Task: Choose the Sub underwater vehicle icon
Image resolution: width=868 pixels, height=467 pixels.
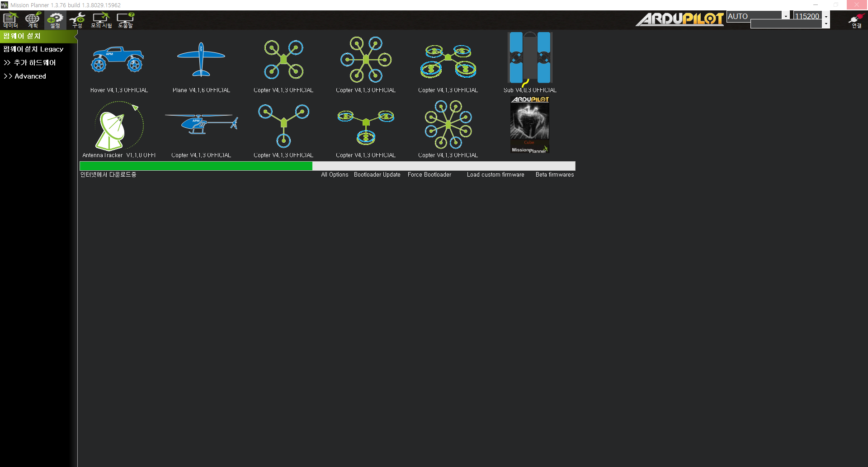Action: coord(530,59)
